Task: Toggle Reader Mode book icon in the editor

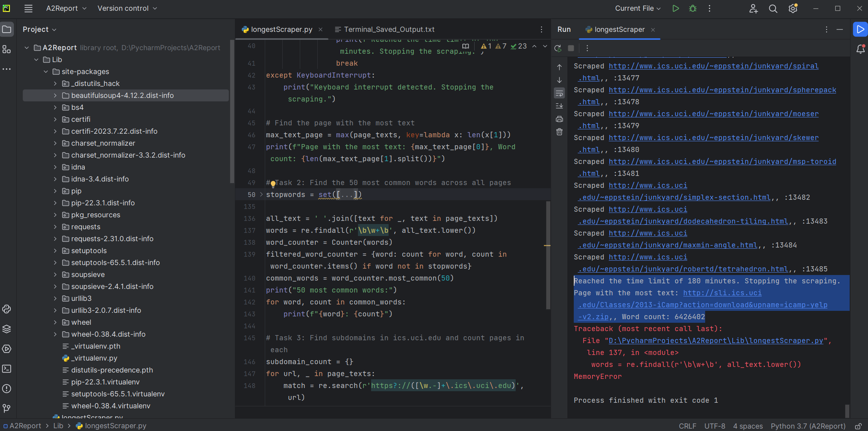Action: point(465,46)
